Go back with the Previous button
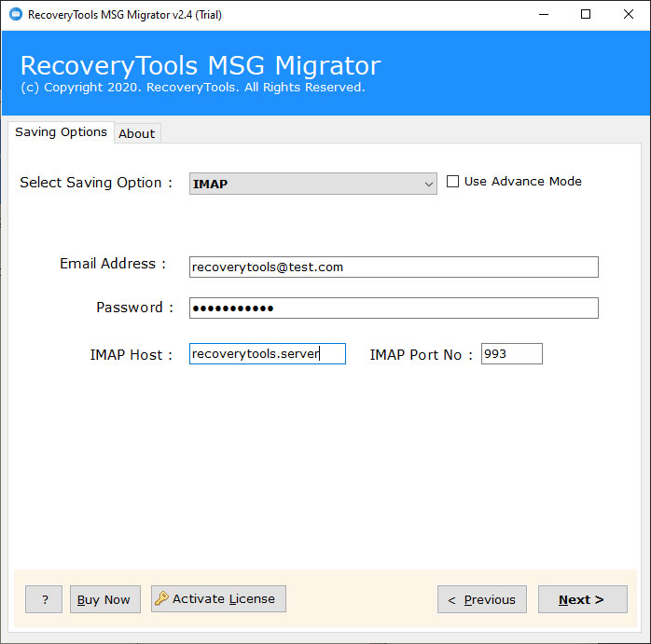Viewport: 651px width, 644px height. (x=482, y=599)
